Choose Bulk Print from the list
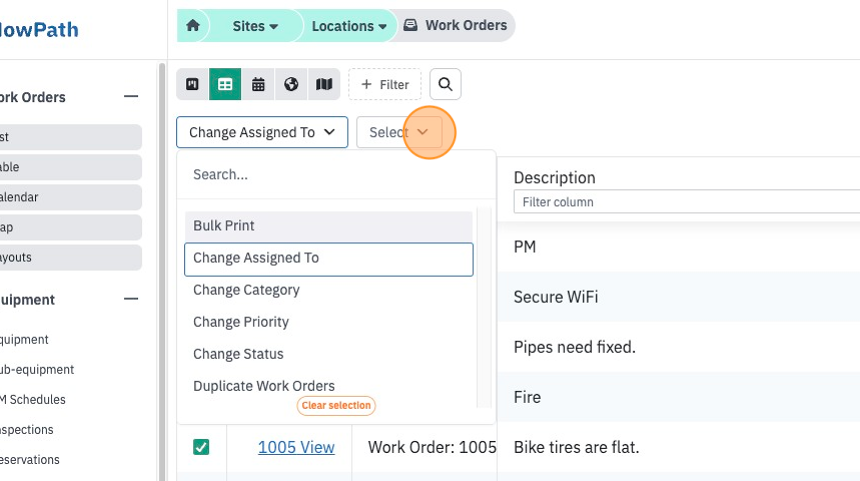The image size is (860, 481). (x=329, y=225)
